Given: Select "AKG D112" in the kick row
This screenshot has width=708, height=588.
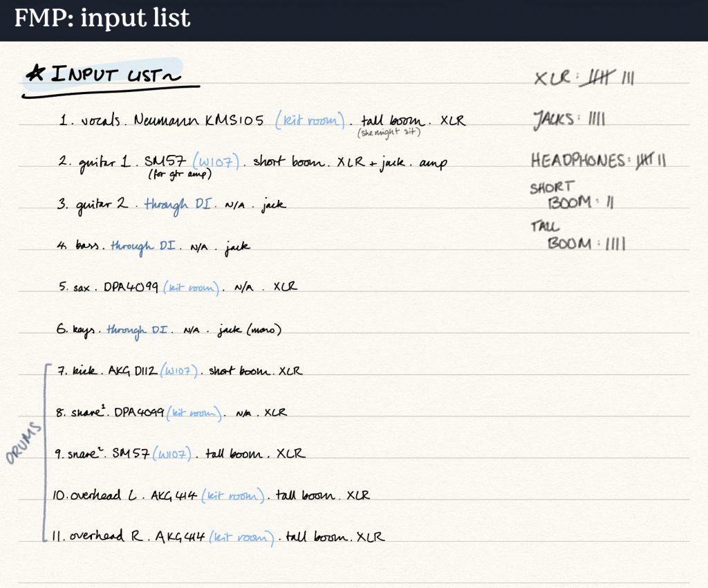Looking at the screenshot, I should point(133,371).
